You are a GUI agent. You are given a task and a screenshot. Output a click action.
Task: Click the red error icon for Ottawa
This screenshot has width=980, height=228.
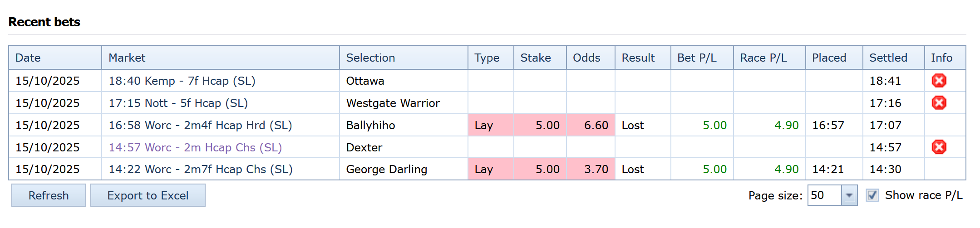(x=939, y=81)
